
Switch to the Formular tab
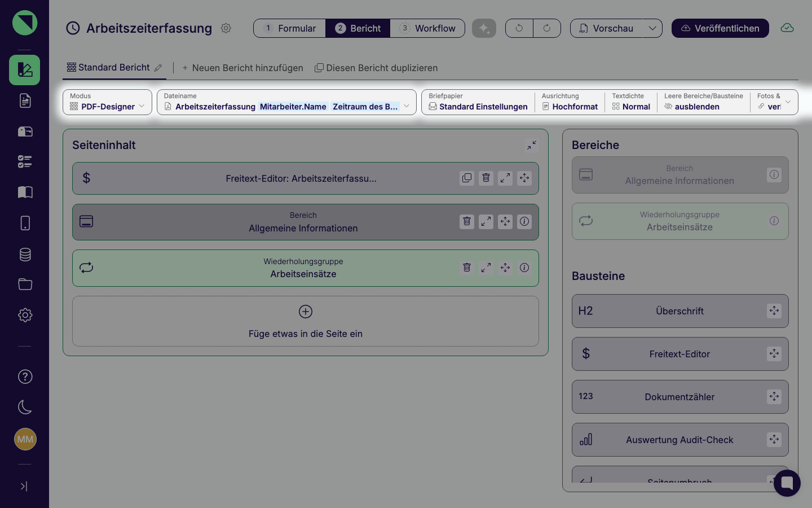pyautogui.click(x=290, y=28)
